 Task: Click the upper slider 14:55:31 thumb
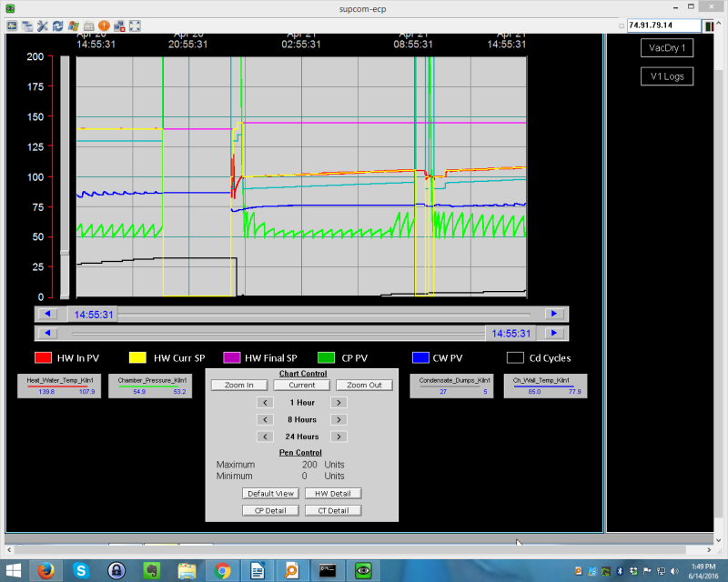[94, 315]
